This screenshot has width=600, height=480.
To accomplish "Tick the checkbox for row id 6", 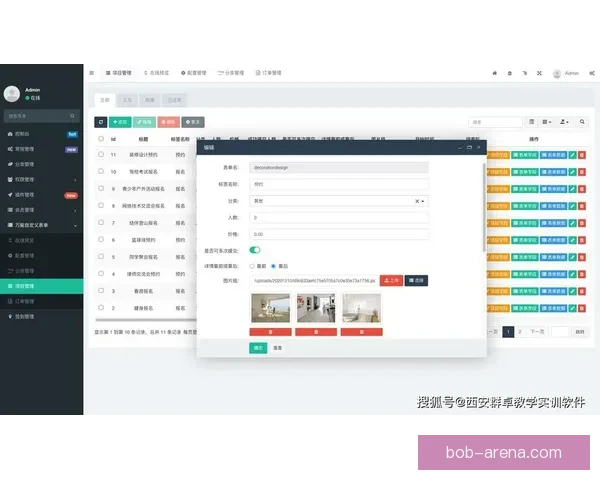I will (101, 239).
